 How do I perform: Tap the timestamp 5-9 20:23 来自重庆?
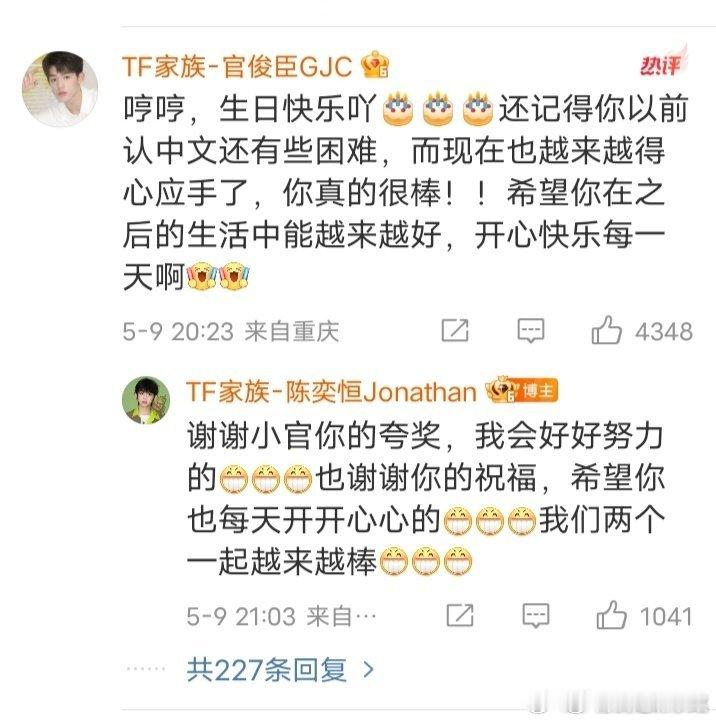[x=231, y=332]
